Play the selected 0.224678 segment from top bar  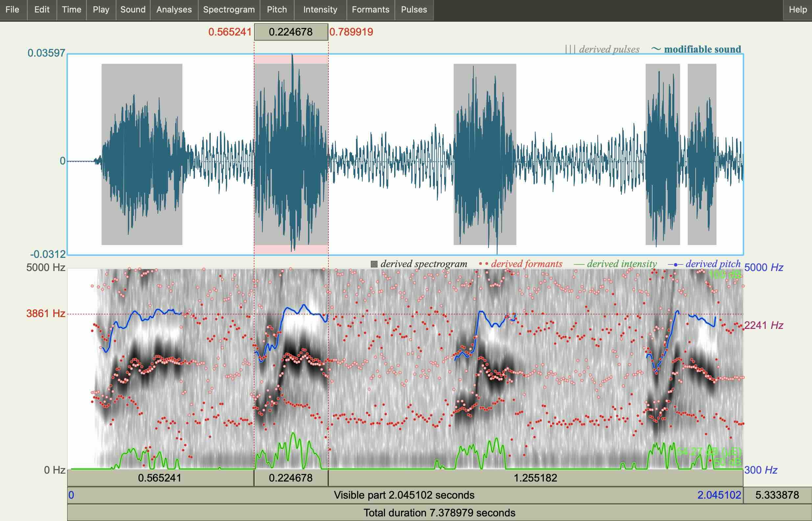(291, 32)
